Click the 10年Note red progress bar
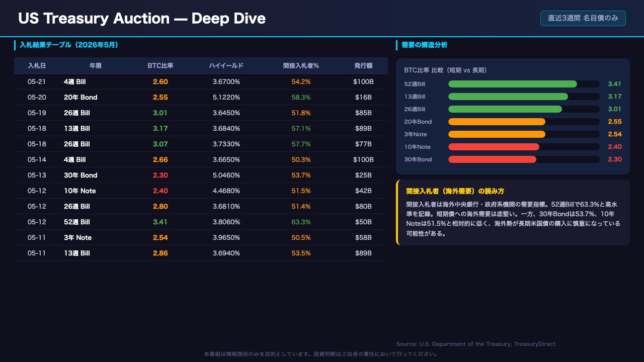 tap(494, 147)
